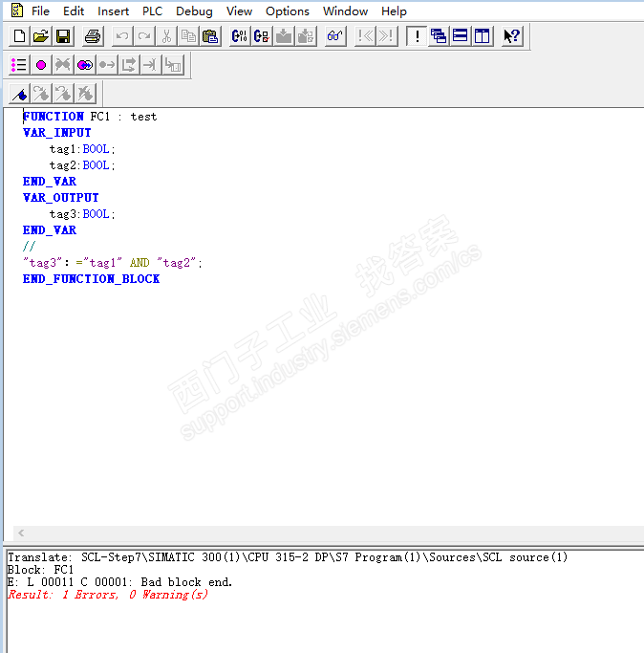Open the Debug menu
This screenshot has width=644, height=653.
194,11
